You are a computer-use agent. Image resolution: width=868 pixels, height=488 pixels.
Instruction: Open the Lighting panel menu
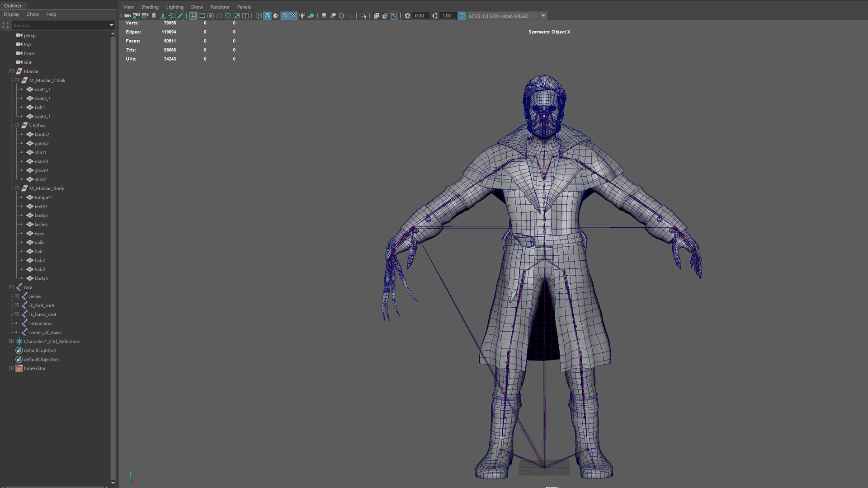click(x=175, y=7)
